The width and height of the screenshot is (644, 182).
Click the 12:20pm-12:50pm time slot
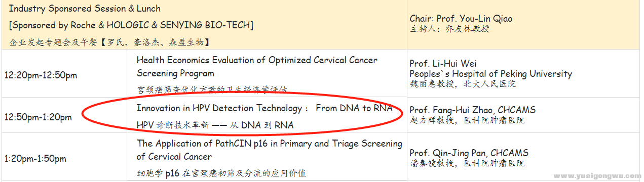point(41,75)
